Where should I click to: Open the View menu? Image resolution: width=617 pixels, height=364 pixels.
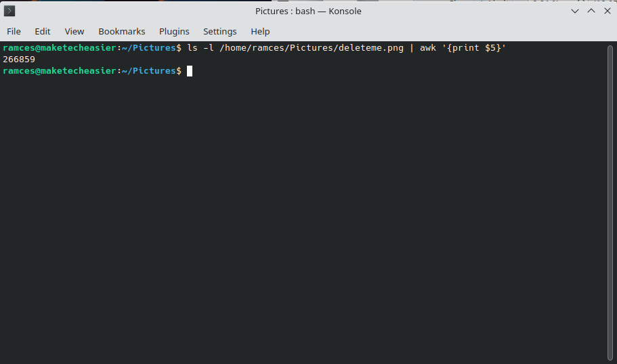75,31
